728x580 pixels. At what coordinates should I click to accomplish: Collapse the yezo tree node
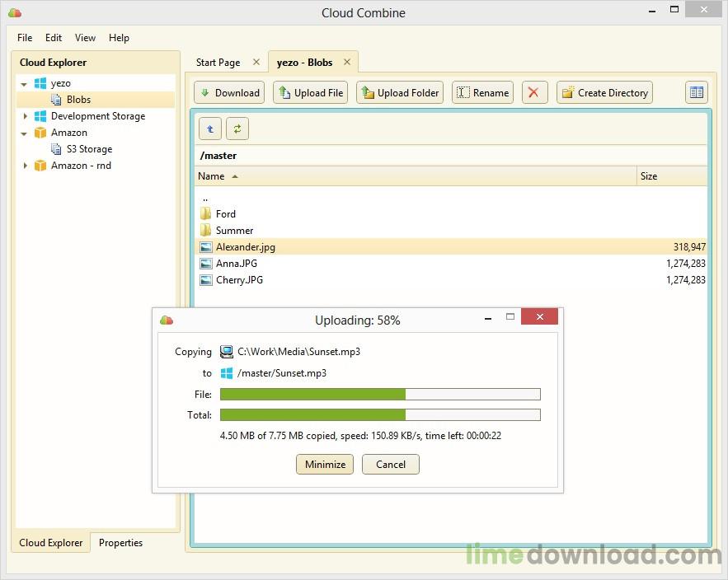pos(24,85)
